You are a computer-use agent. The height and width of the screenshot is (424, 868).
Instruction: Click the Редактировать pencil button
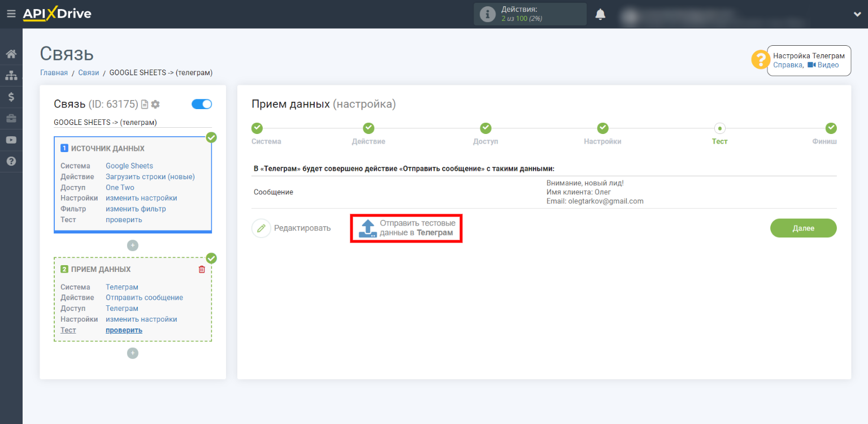pyautogui.click(x=291, y=228)
